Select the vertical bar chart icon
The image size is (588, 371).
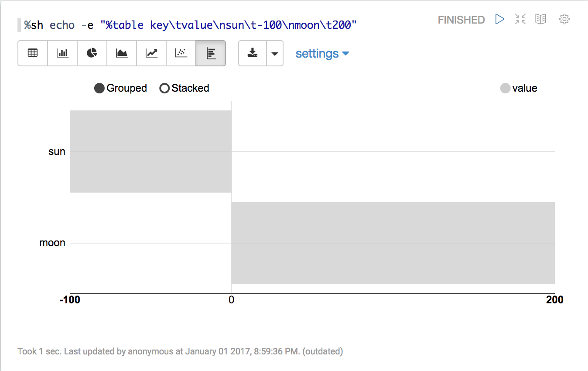click(x=62, y=53)
